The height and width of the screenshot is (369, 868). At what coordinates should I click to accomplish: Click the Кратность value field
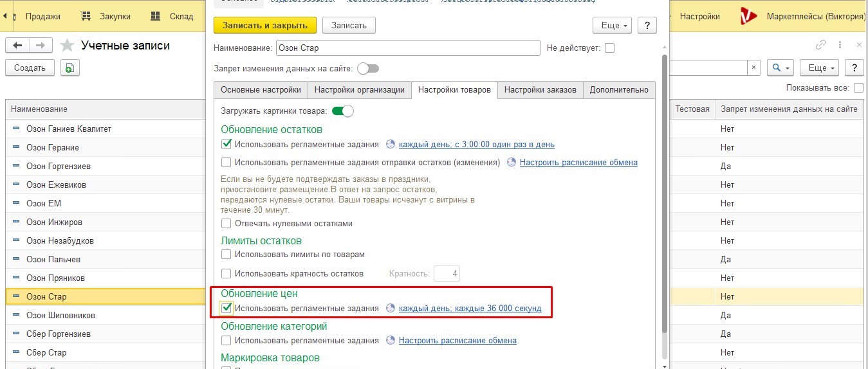click(447, 274)
